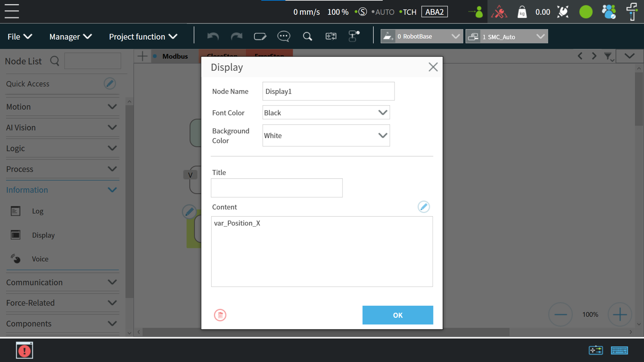Click the delete trash icon in Display dialog
644x362 pixels.
click(x=220, y=315)
